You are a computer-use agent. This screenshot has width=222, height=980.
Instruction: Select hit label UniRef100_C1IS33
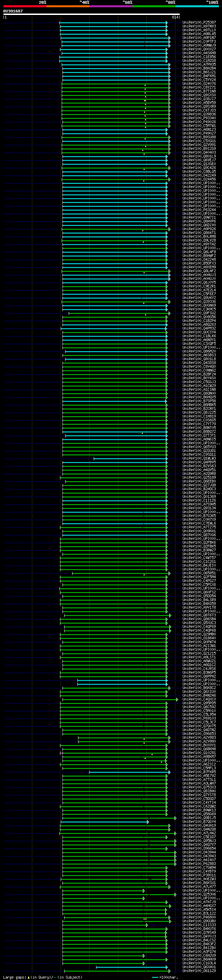[199, 925]
